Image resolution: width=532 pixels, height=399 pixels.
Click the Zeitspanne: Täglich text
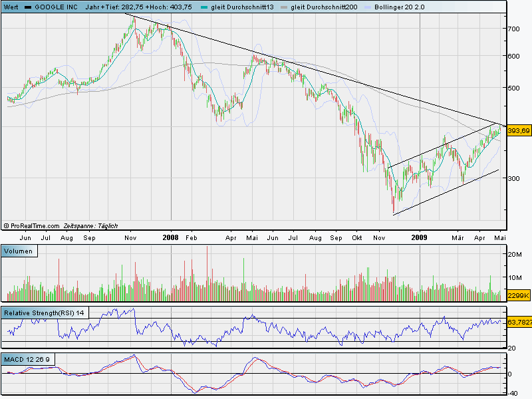tap(90, 226)
